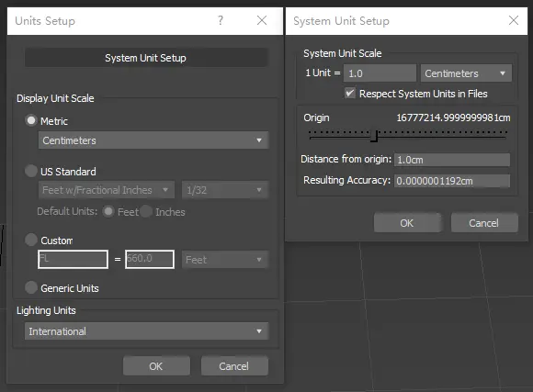Cancel the Units Setup dialog
The height and width of the screenshot is (392, 533).
234,366
